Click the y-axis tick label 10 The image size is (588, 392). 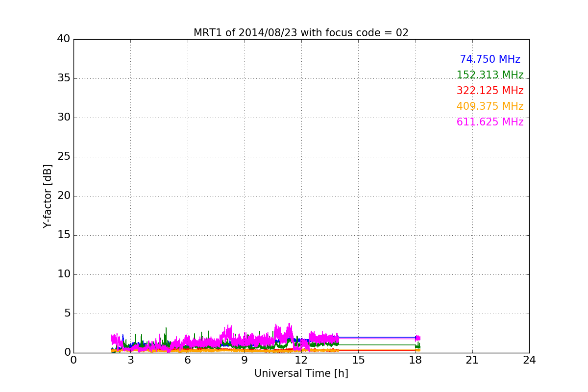64,274
